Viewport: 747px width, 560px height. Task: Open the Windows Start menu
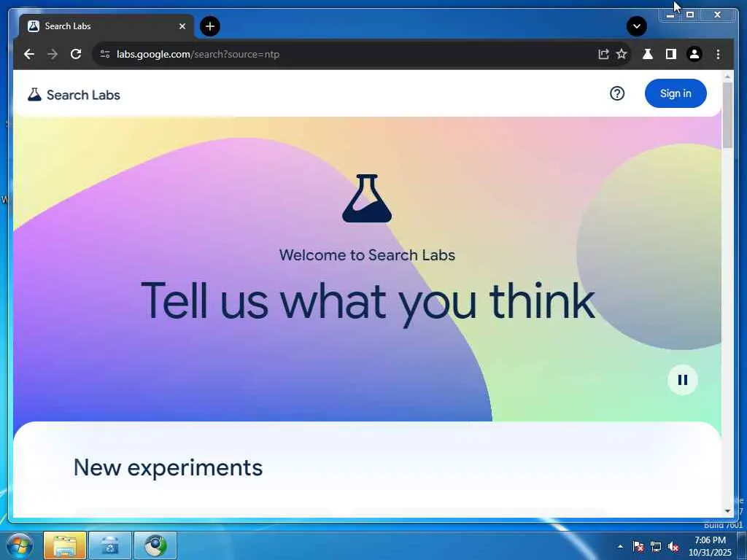coord(20,545)
